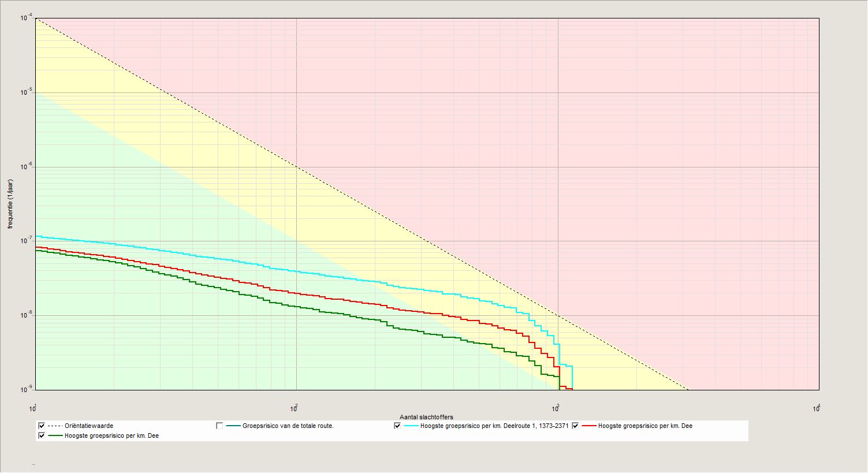Enable Groepsrisico van de totale route checkbox
This screenshot has width=868, height=473.
[219, 426]
